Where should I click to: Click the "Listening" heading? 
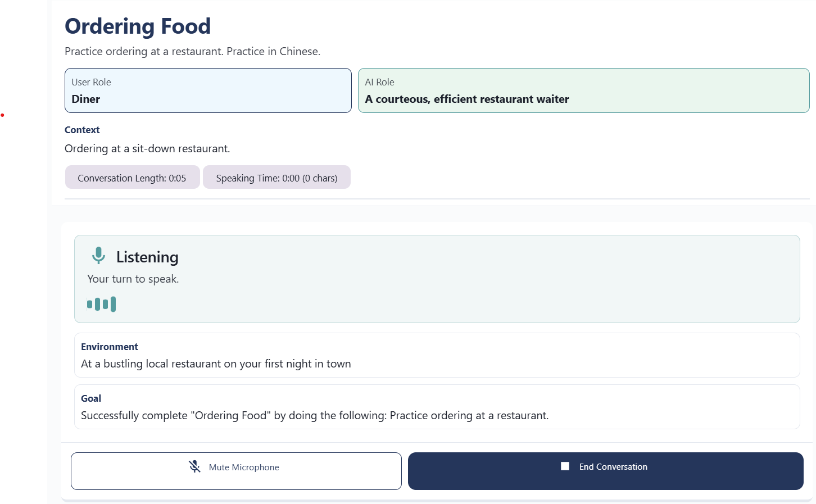(x=147, y=257)
